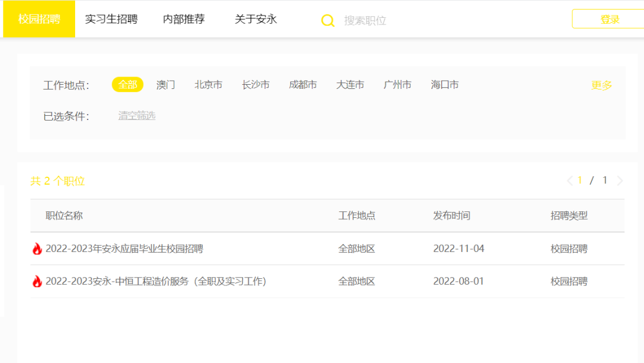Open 2022-2023年安永应届毕业生校园招聘 job

tap(125, 249)
